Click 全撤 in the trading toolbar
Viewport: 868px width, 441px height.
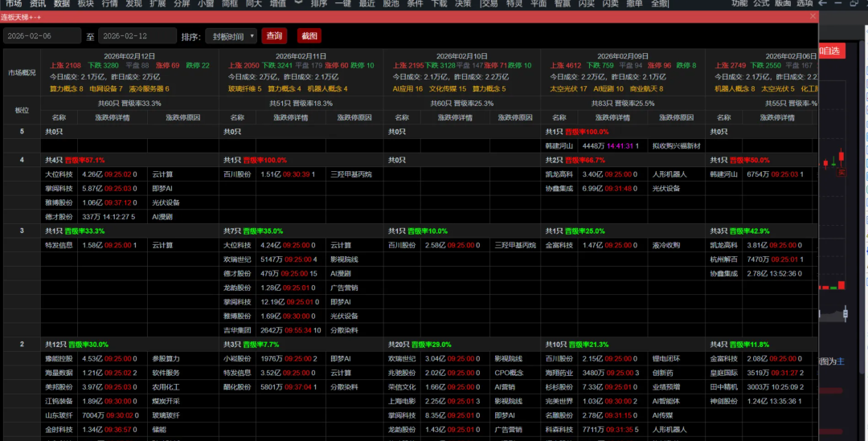click(x=659, y=3)
